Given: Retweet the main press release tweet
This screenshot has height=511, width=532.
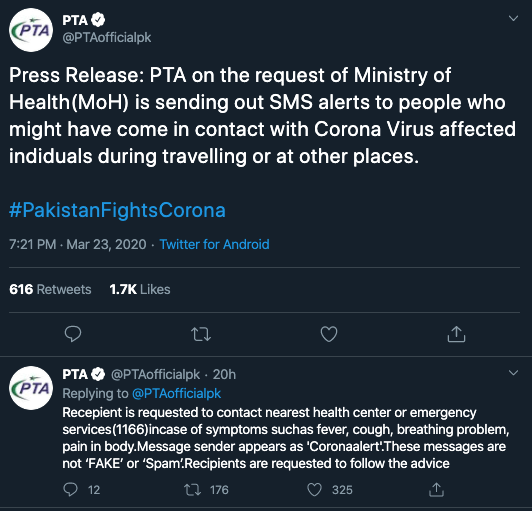Looking at the screenshot, I should (201, 334).
